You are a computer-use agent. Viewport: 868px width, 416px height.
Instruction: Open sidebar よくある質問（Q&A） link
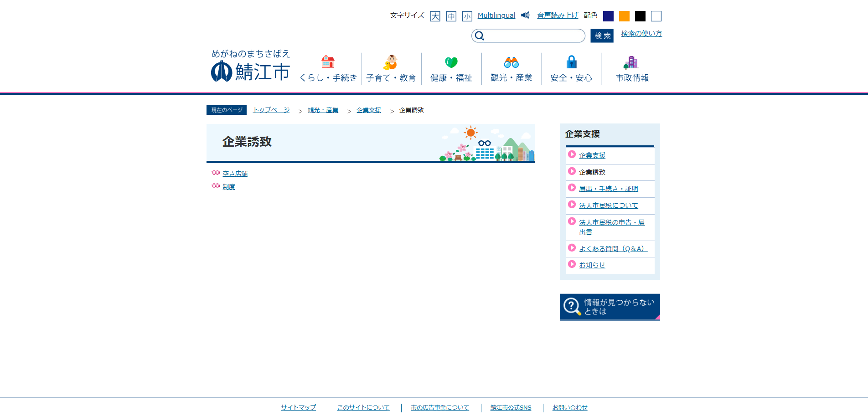[613, 249]
